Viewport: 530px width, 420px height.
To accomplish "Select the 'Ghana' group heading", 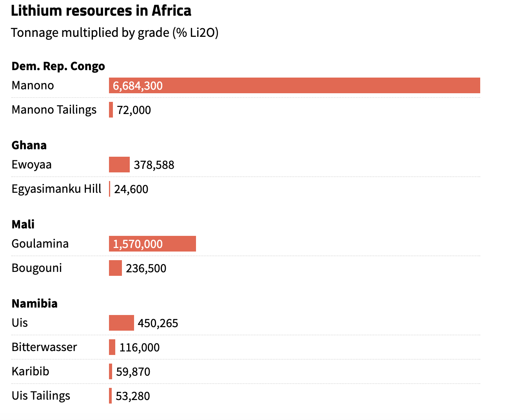I will tap(29, 145).
